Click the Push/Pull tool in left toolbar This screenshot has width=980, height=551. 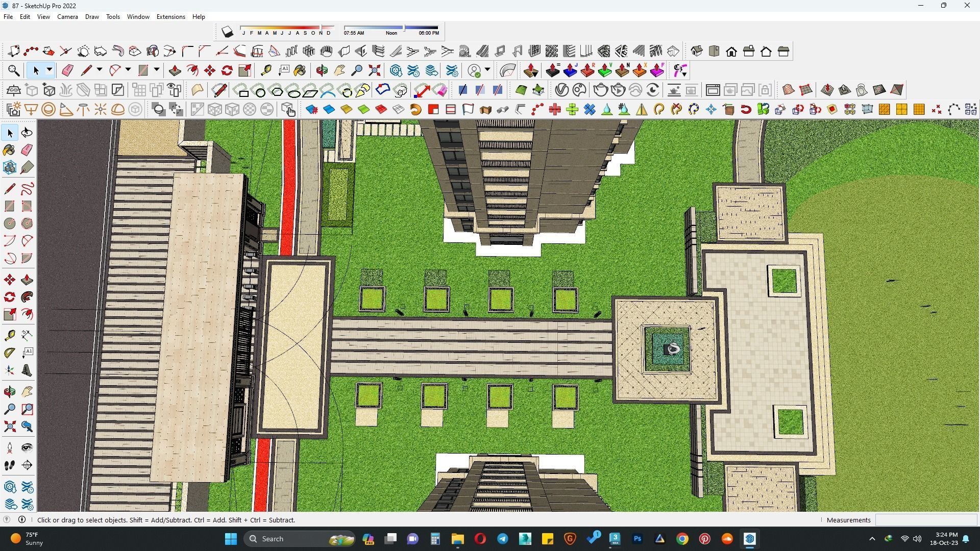click(x=27, y=280)
